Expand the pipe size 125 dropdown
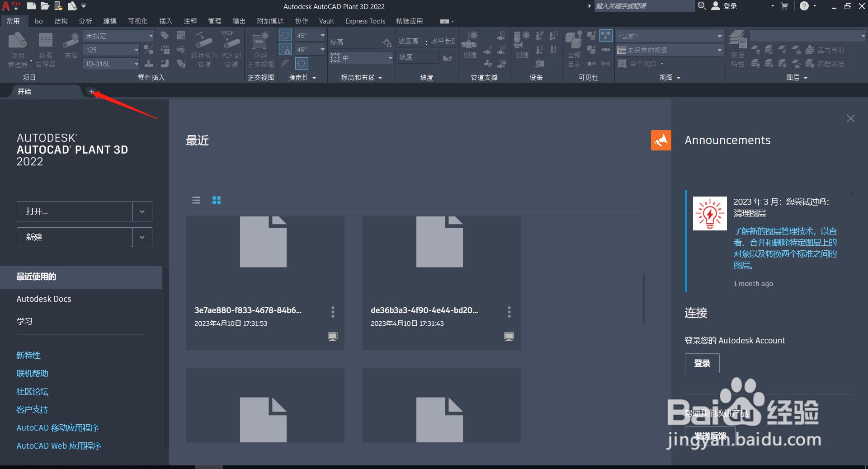This screenshot has height=469, width=868. pos(136,50)
